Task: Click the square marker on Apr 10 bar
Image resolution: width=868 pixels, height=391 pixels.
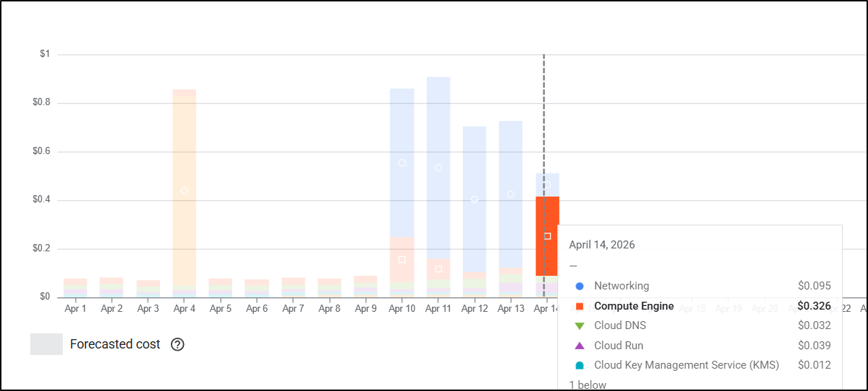Action: pyautogui.click(x=402, y=259)
